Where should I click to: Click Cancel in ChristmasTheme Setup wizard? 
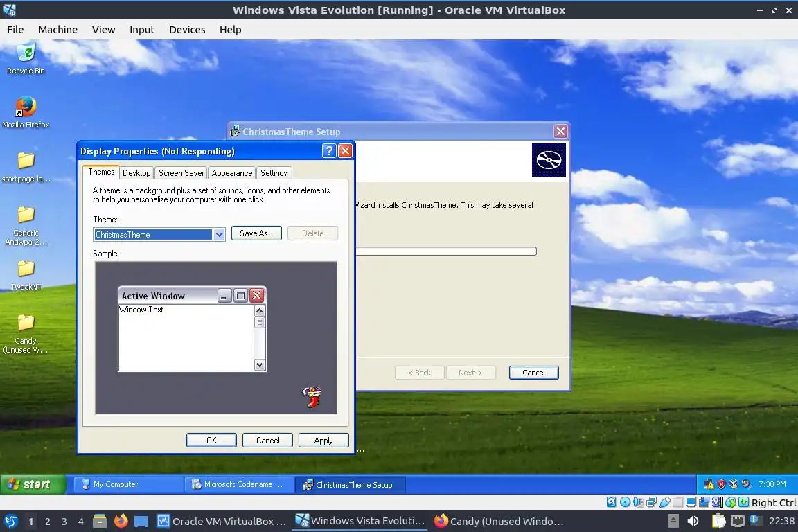tap(534, 373)
